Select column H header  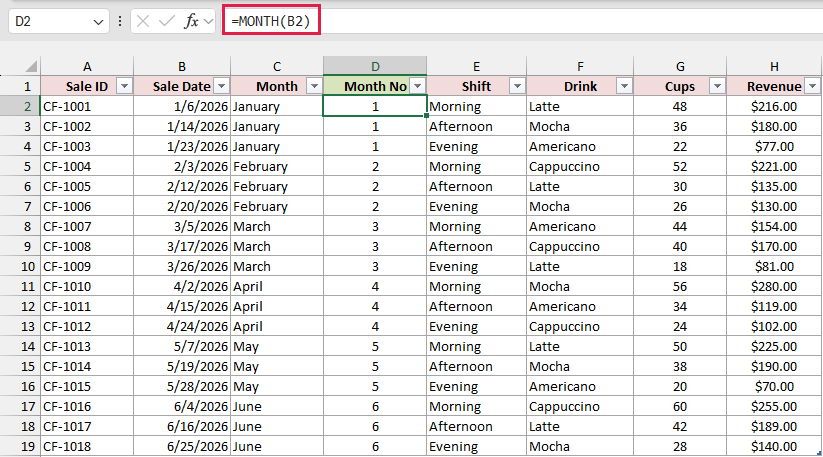tap(774, 67)
